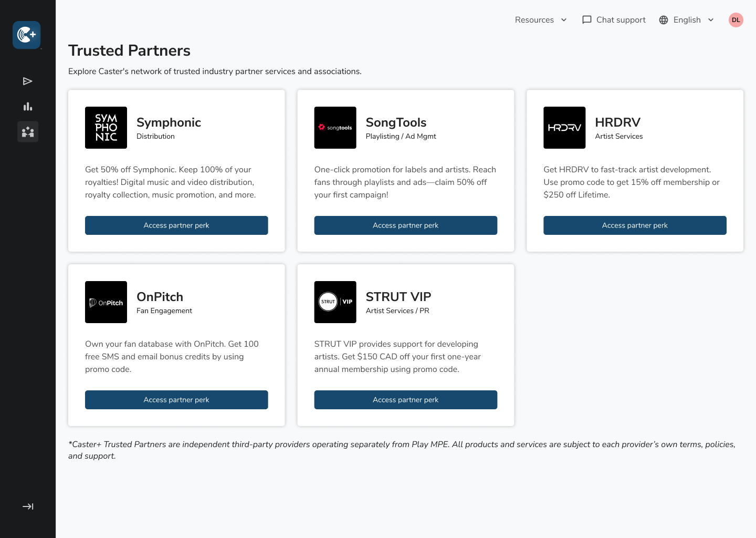Viewport: 756px width, 538px height.
Task: Open the English language dropdown
Action: (687, 20)
